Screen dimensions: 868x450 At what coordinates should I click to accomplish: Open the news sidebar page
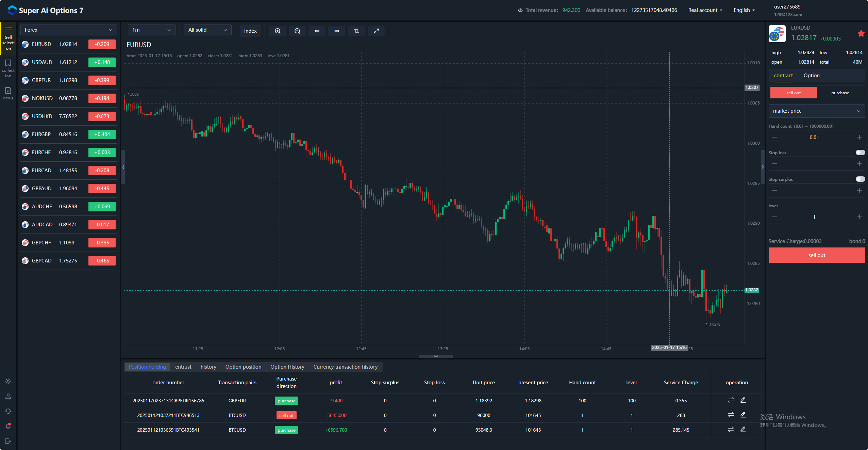[x=8, y=93]
